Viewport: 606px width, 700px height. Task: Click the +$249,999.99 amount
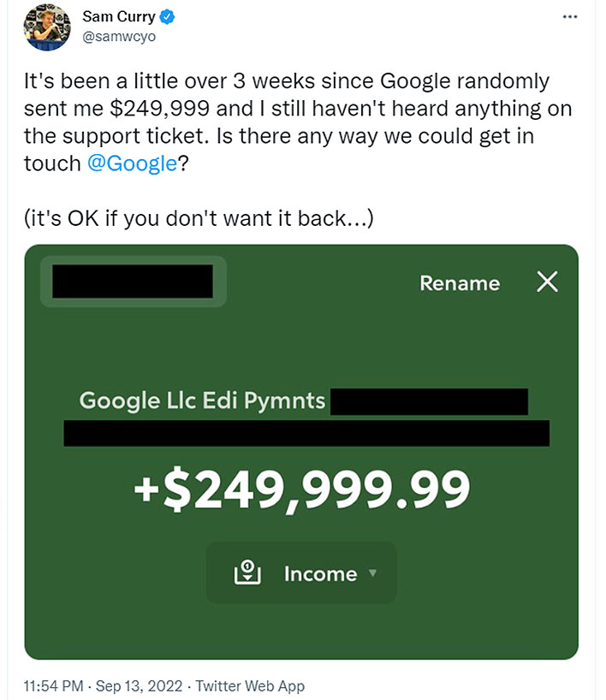(x=302, y=489)
